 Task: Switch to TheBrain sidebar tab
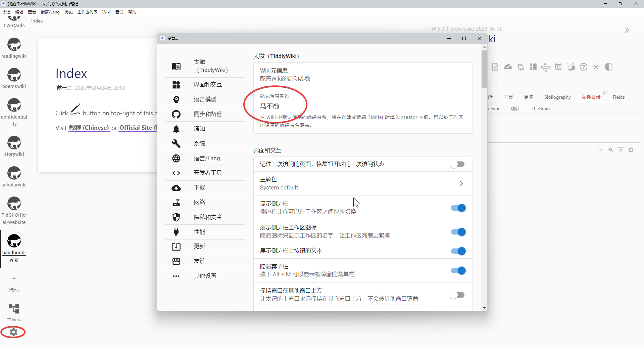coord(540,109)
